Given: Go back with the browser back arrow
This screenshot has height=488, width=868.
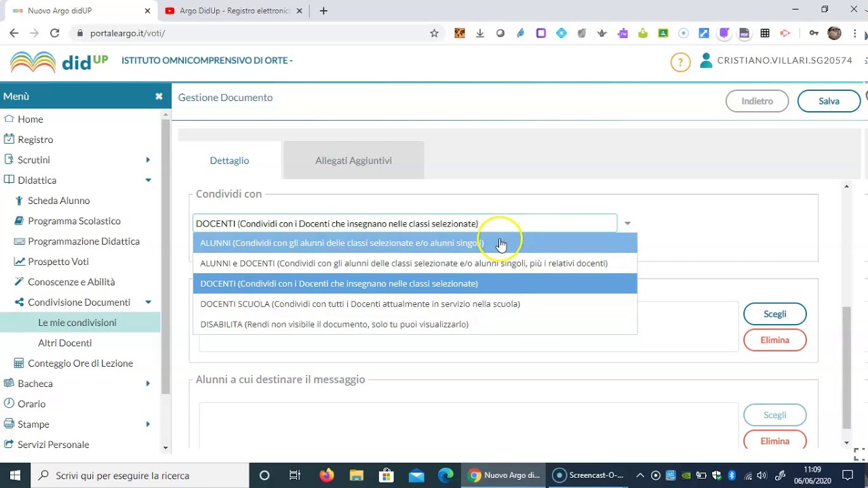Looking at the screenshot, I should [x=14, y=33].
